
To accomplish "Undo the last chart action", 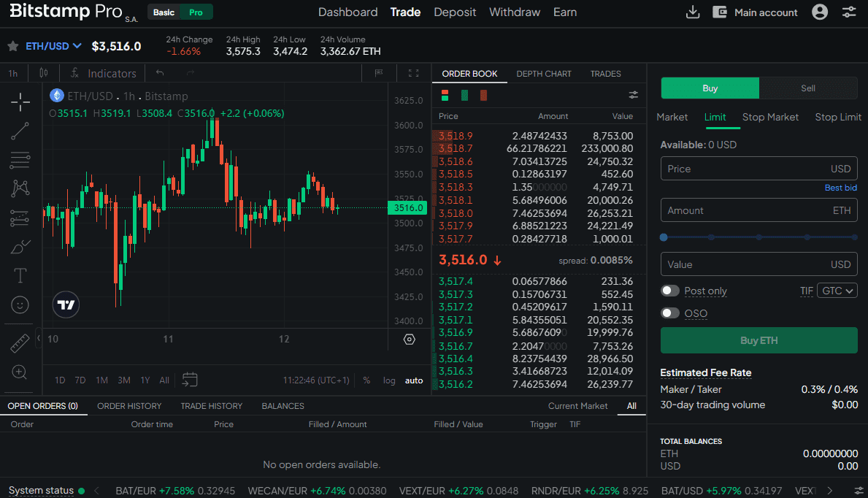I will pos(160,73).
